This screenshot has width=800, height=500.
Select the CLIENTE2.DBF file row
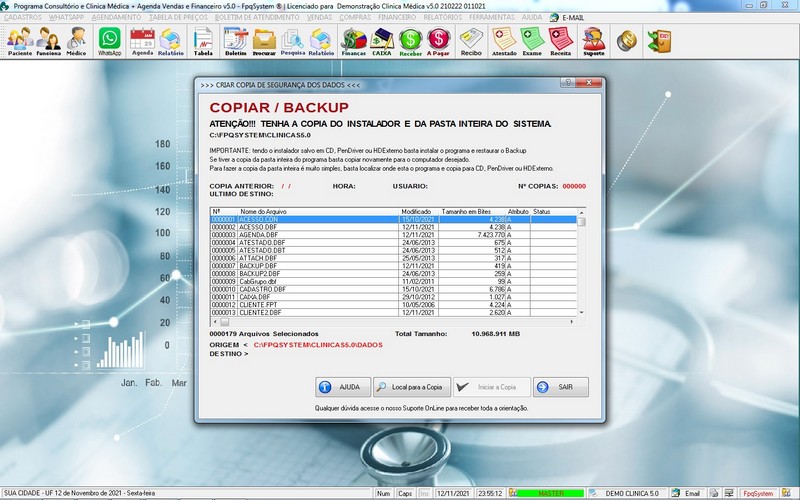[x=393, y=312]
